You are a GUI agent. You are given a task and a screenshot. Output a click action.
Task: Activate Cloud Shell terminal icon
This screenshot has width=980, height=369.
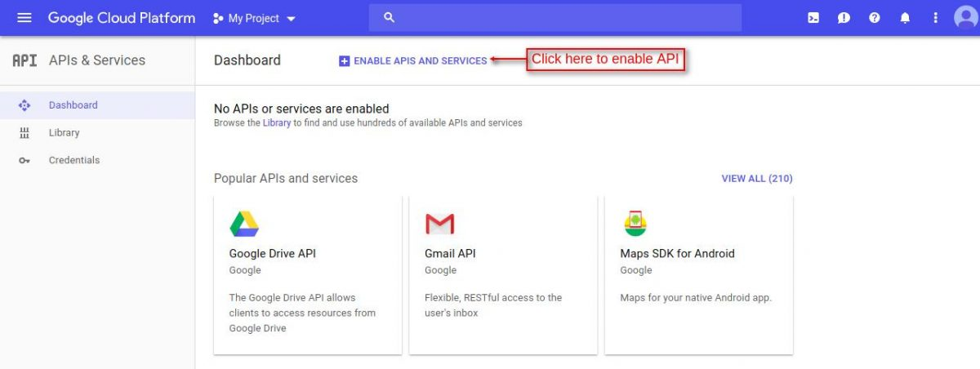[813, 18]
